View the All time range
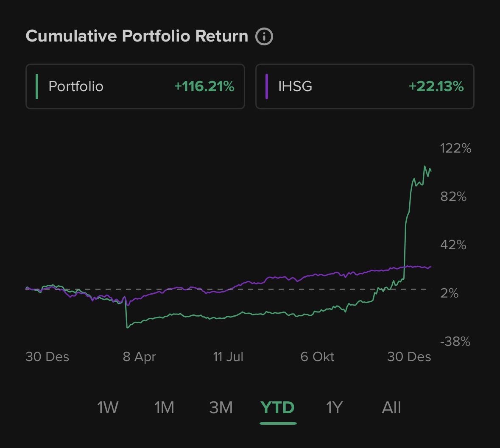 [391, 408]
